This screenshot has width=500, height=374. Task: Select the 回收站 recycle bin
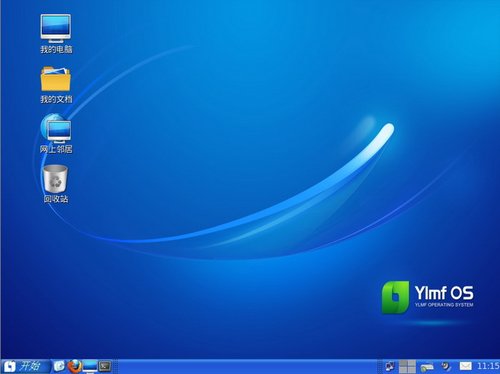tap(56, 184)
